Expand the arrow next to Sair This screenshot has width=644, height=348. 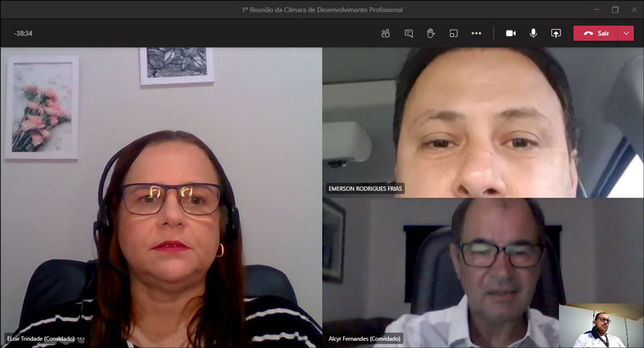point(626,33)
